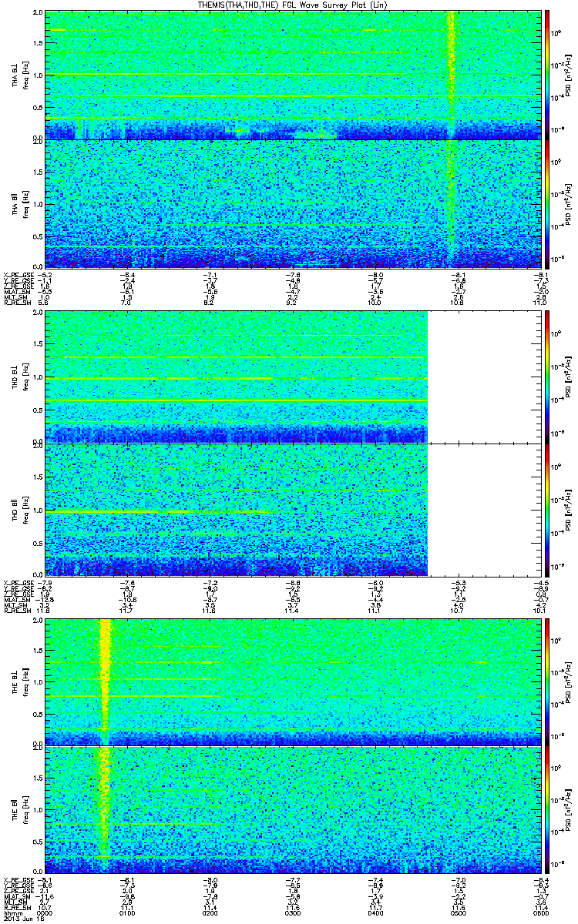Click the THE B-parallel freq [Hz] axis label

pos(25,810)
